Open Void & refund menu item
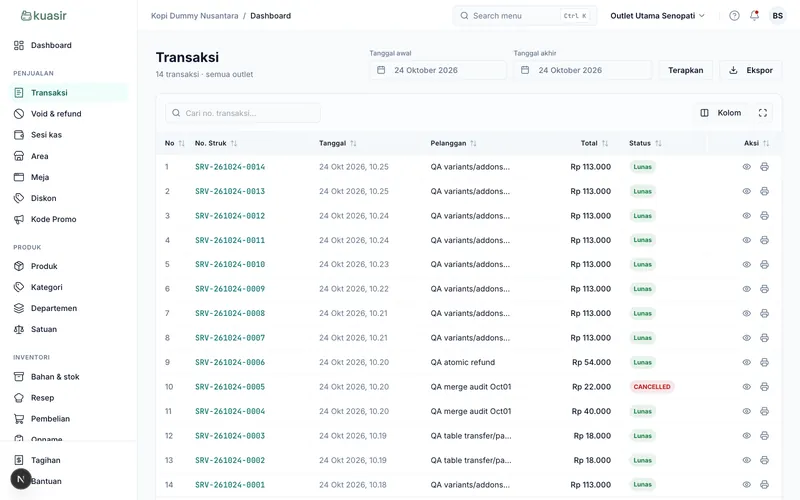Image resolution: width=800 pixels, height=500 pixels. [x=68, y=114]
